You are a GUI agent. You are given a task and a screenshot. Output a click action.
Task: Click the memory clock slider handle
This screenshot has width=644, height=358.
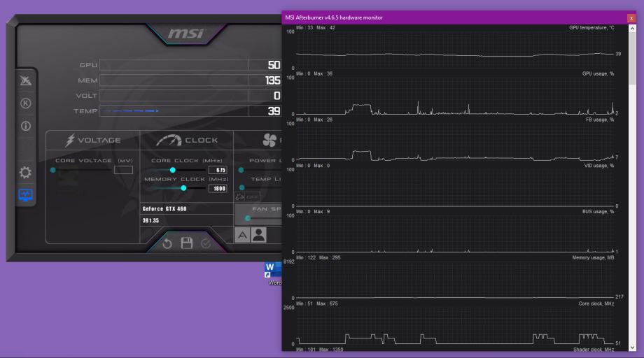pos(183,188)
